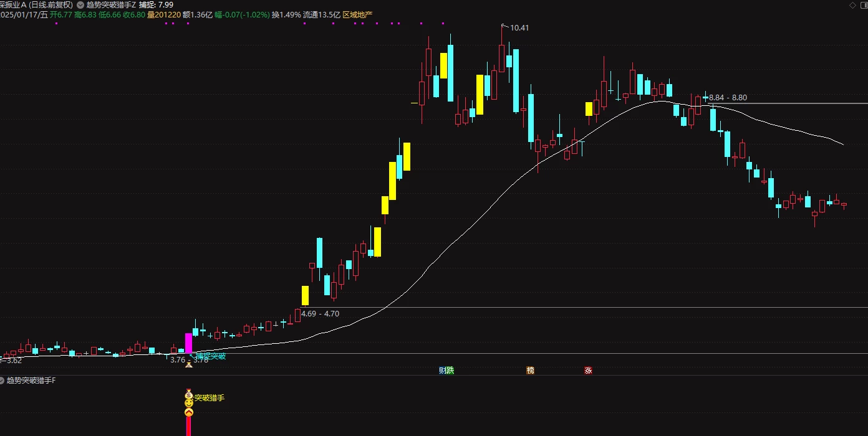
Task: Click the 10.41 high price label
Action: pyautogui.click(x=519, y=28)
